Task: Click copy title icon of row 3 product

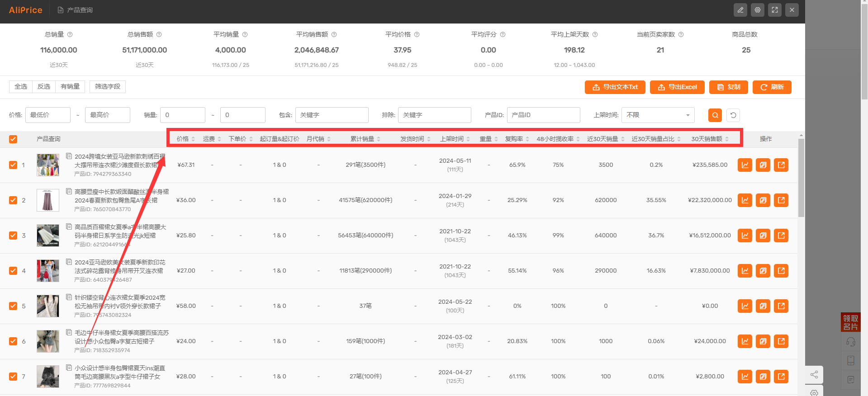Action: coord(69,226)
